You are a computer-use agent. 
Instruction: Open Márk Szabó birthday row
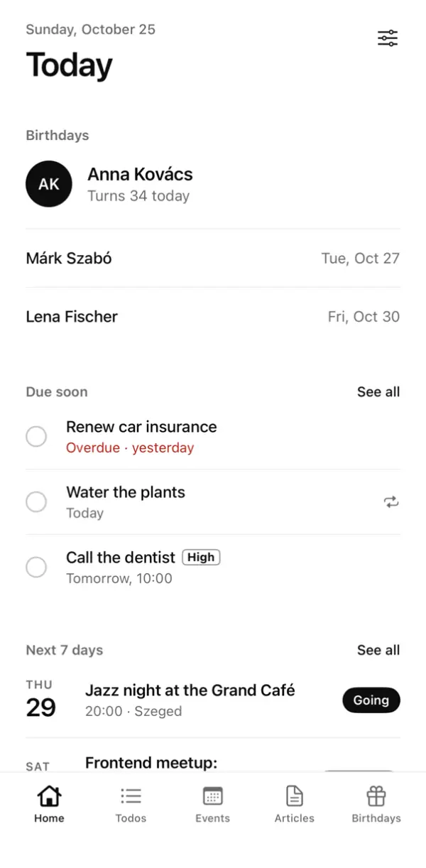[213, 259]
